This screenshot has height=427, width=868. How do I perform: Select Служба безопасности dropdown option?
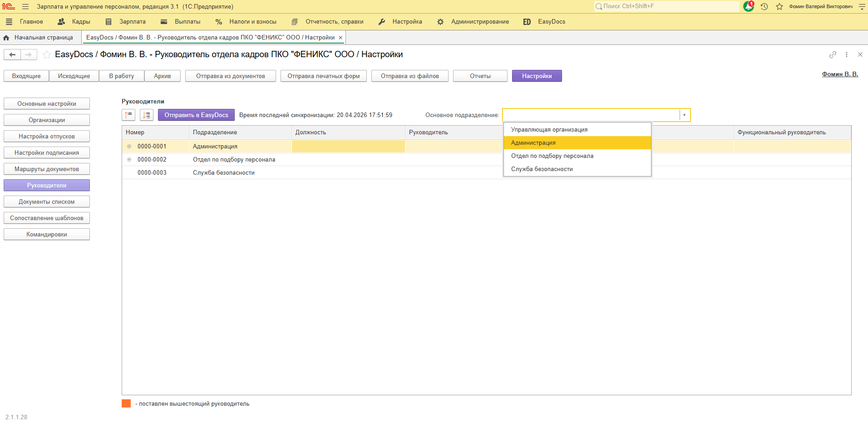577,169
